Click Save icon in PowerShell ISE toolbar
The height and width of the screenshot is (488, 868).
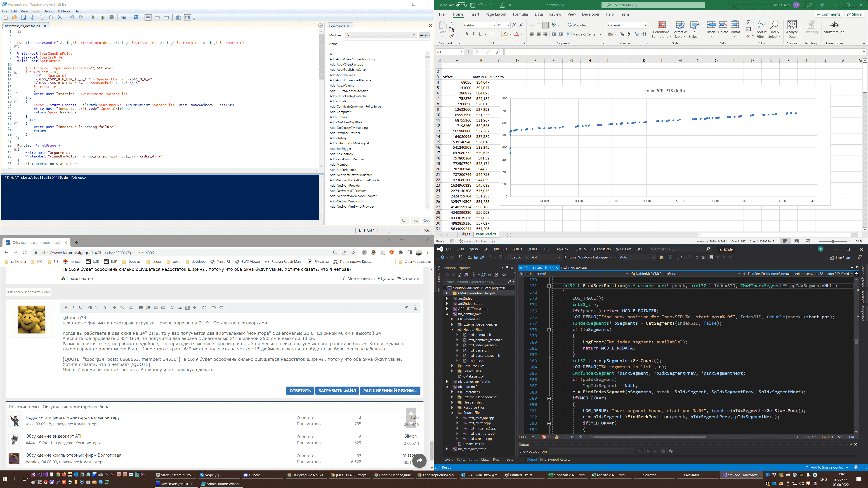pos(24,18)
